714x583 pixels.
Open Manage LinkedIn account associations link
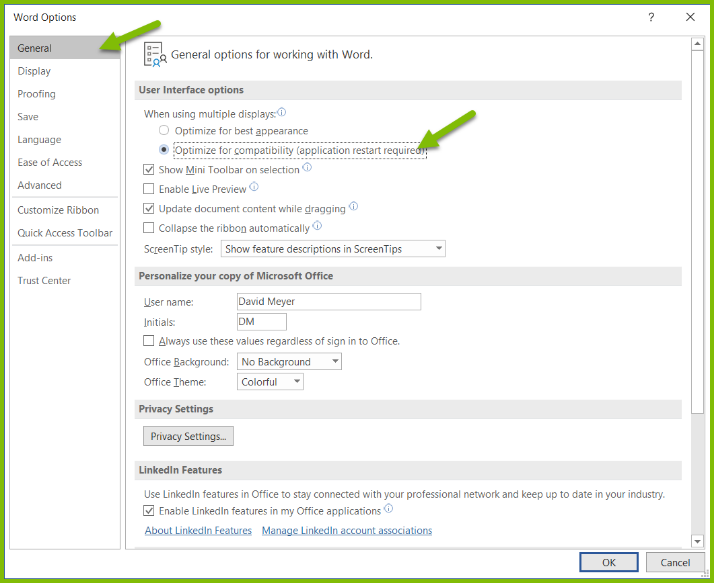point(347,531)
